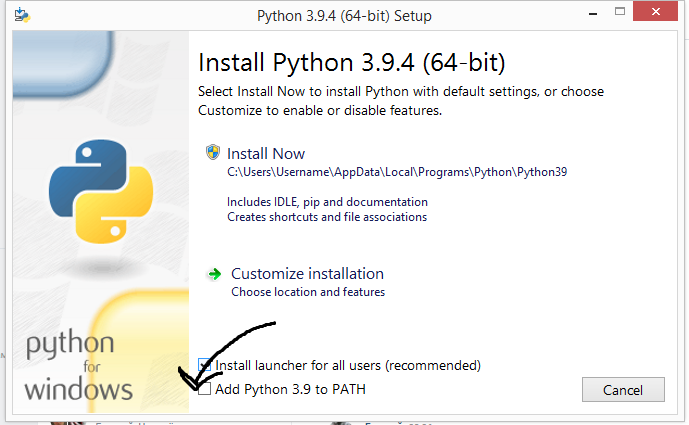Click the 'Add Python 3.9 to PATH' label text

(290, 388)
